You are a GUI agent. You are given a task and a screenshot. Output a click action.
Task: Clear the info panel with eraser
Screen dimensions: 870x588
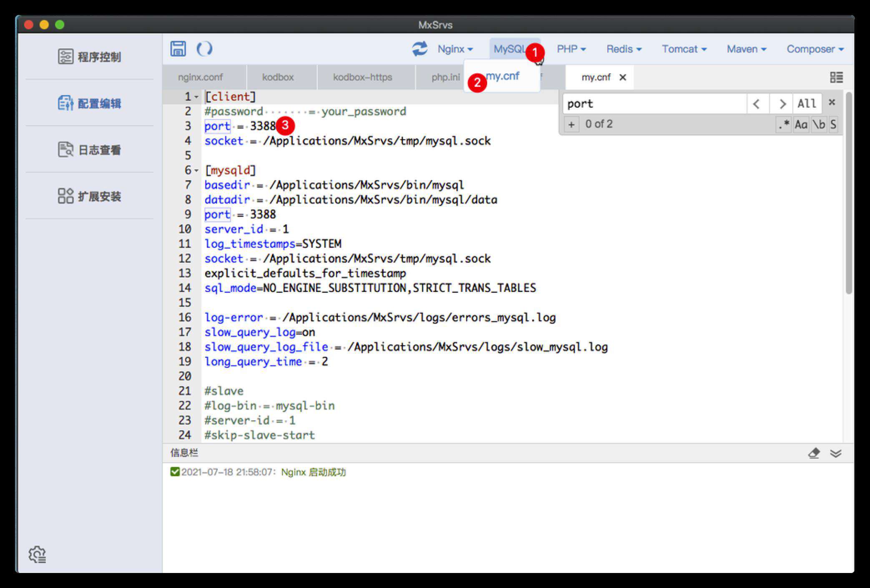tap(814, 453)
